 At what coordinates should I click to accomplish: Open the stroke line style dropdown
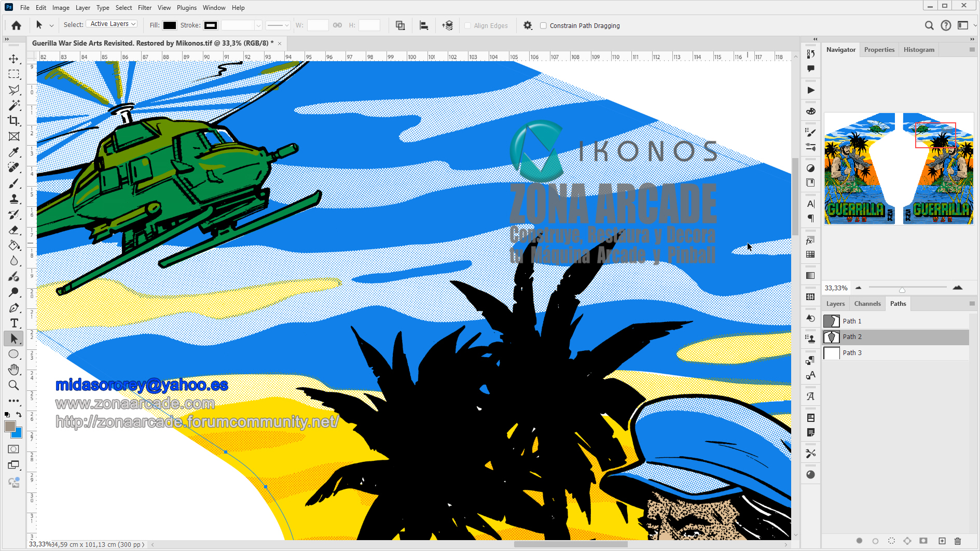tap(278, 25)
